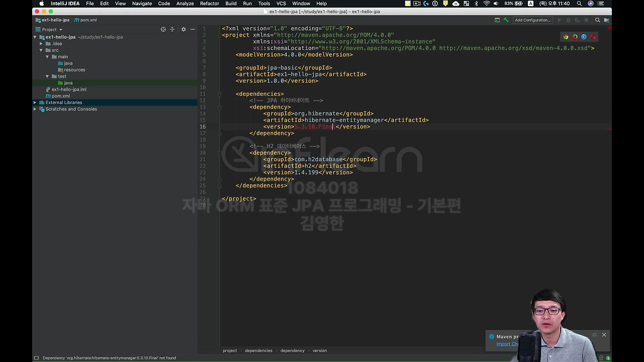Click the Search Everywhere magnifier icon
This screenshot has height=362, width=644.
[597, 20]
